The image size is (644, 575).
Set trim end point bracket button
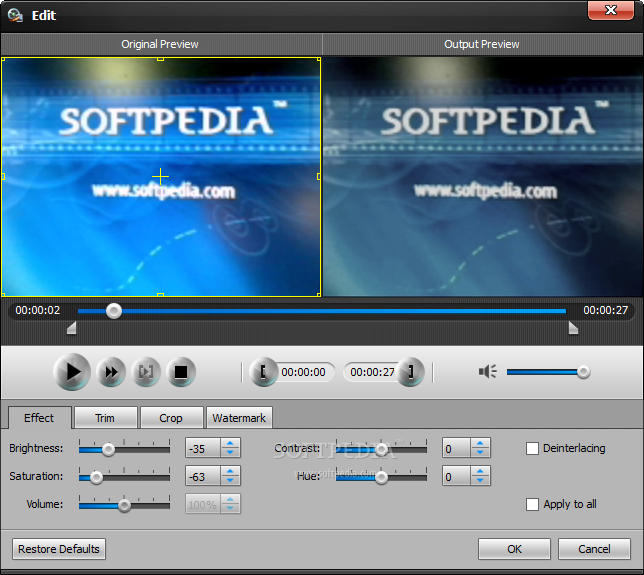410,372
